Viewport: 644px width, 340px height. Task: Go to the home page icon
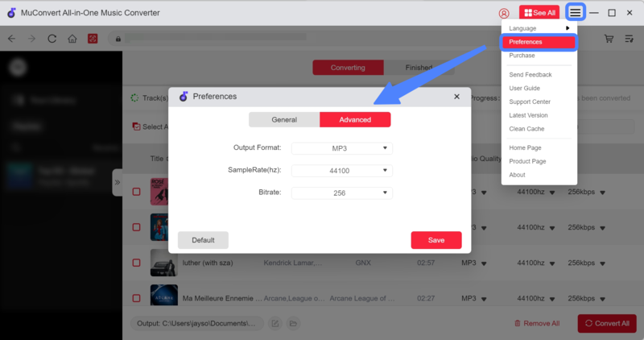point(72,39)
